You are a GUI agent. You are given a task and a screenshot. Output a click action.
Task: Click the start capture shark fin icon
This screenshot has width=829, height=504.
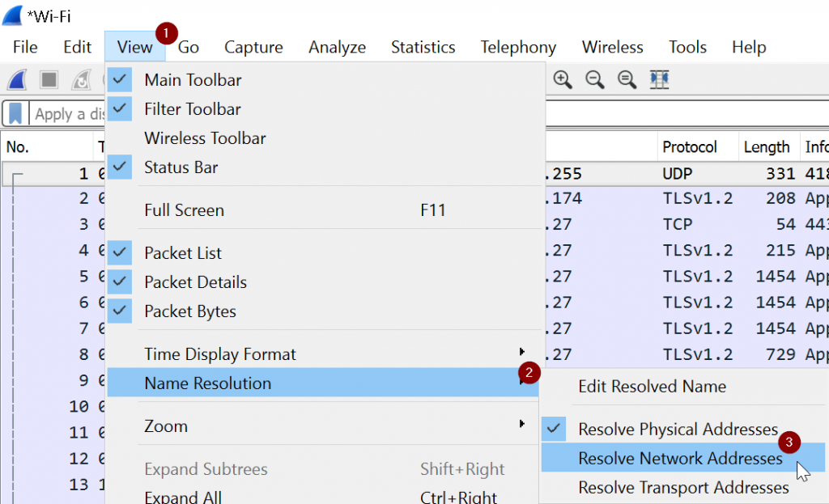tap(18, 80)
